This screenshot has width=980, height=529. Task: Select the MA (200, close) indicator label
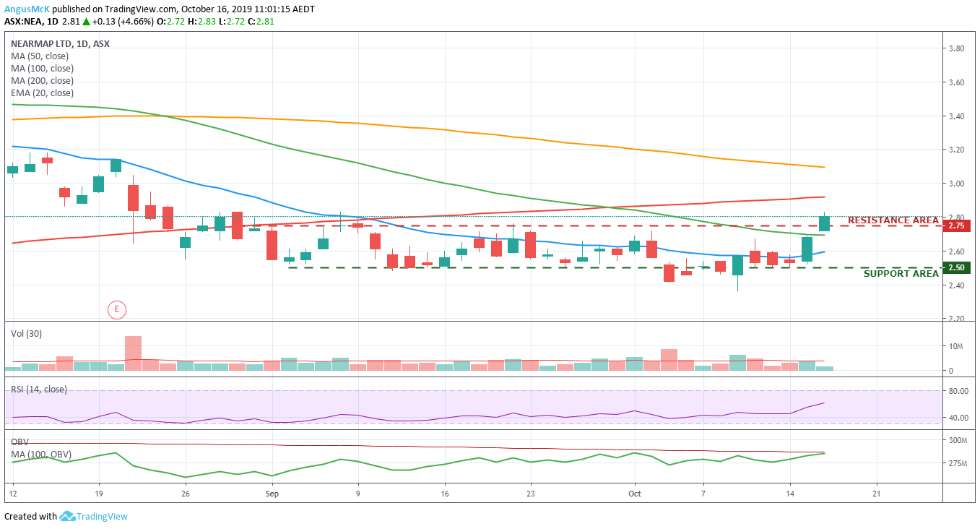42,80
